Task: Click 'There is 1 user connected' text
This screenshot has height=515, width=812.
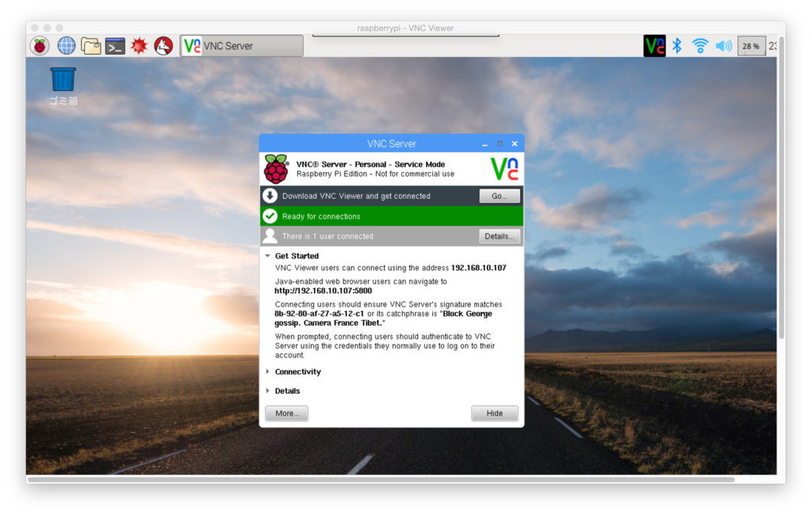Action: tap(327, 236)
